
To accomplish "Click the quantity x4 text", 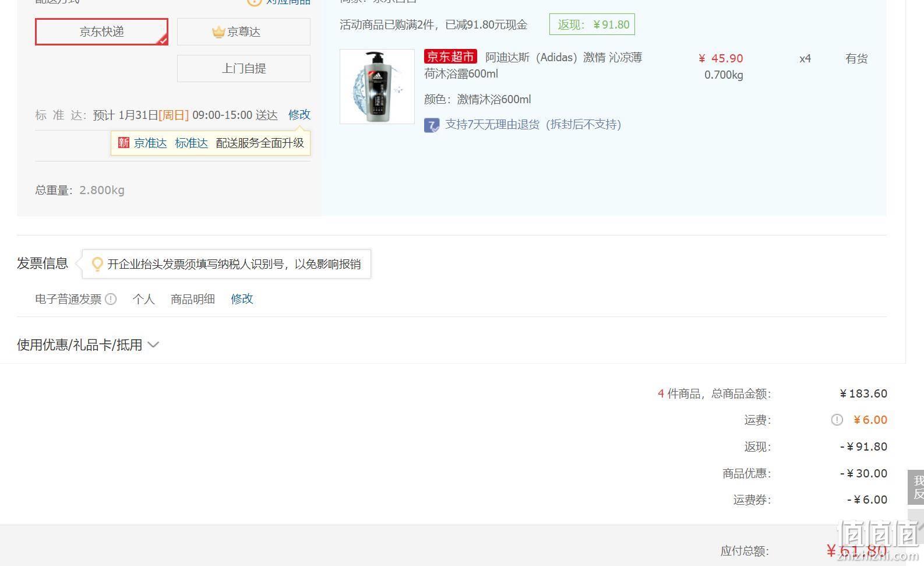I will pyautogui.click(x=805, y=58).
